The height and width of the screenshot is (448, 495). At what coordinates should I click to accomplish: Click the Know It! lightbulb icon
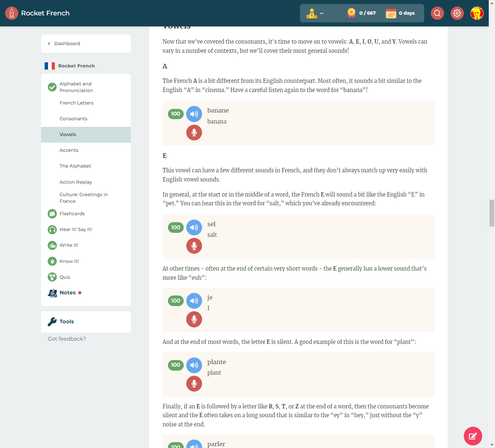(x=52, y=261)
